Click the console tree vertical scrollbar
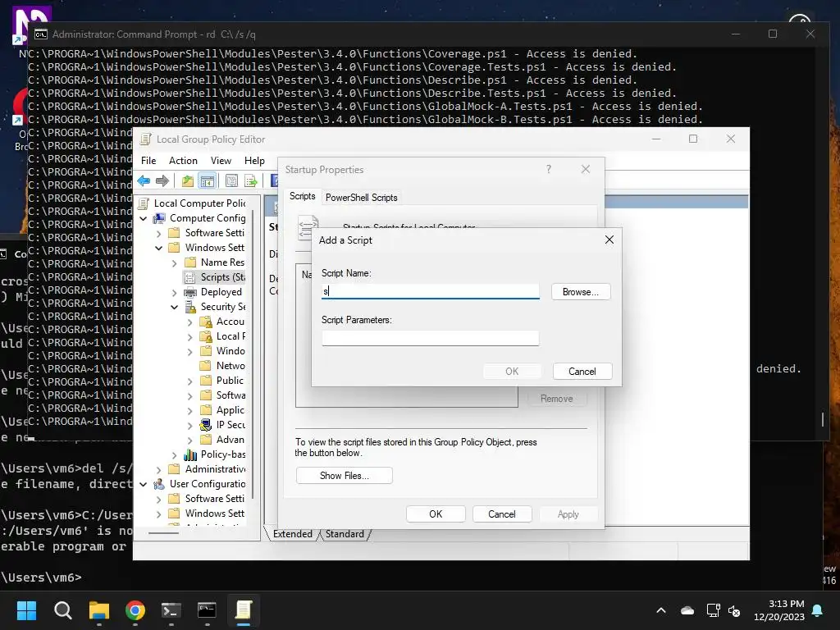840x630 pixels. [x=253, y=354]
